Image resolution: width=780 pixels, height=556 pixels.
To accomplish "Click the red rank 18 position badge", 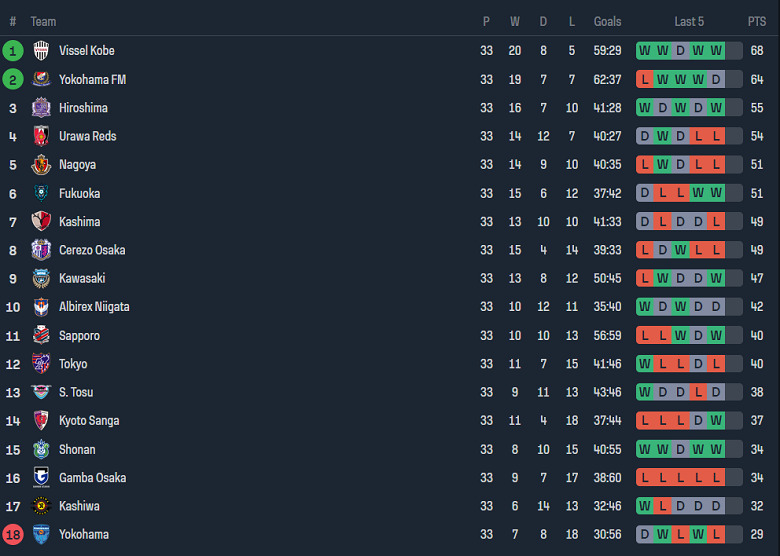I will tap(13, 535).
